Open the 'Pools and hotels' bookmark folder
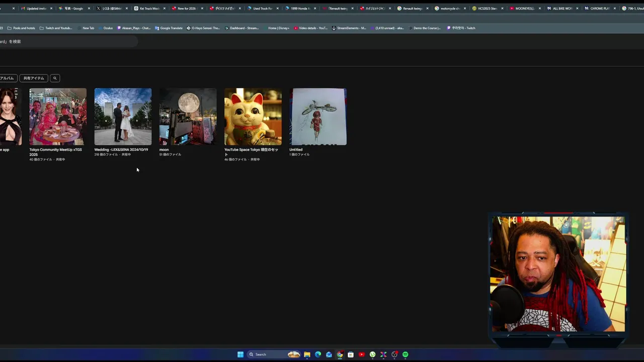The height and width of the screenshot is (362, 644). 21,28
